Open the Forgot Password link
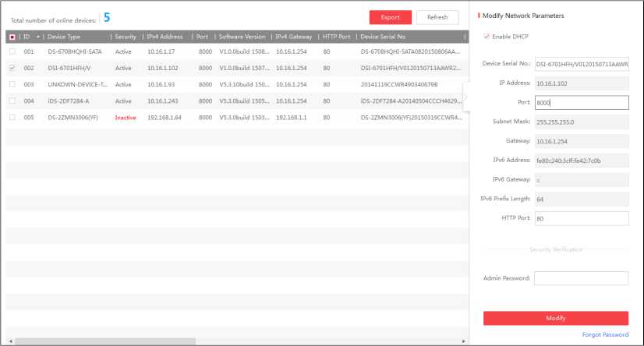Viewport: 644px width, 346px height. (x=606, y=335)
